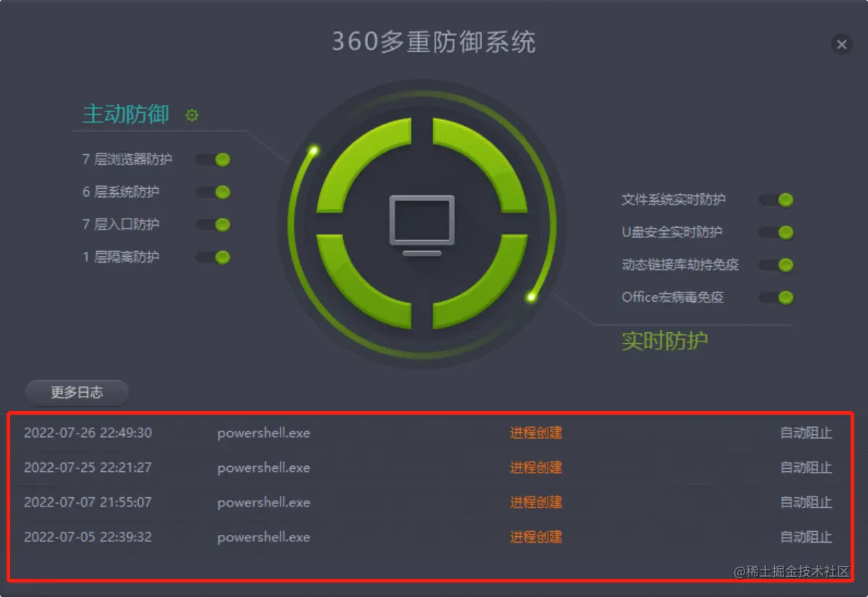This screenshot has width=868, height=597.
Task: Select log timestamp 2022-07-05 22:39:32
Action: click(x=88, y=537)
